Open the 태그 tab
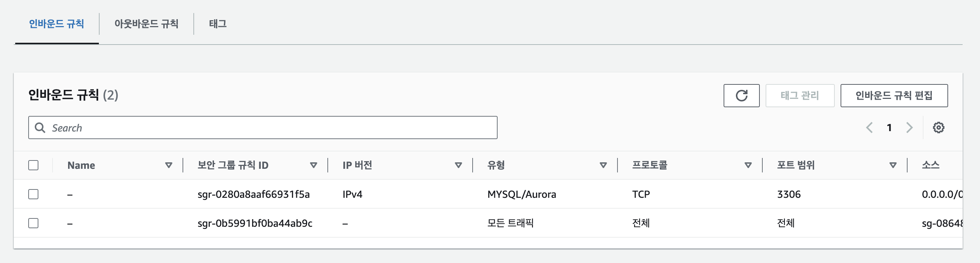 tap(218, 24)
